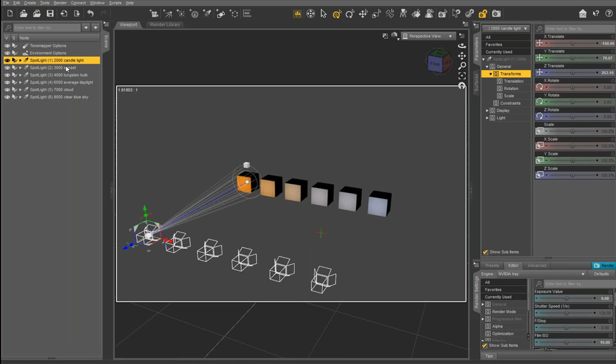Viewport: 616px width, 364px height.
Task: Open the Presets tab in Render Settings
Action: [492, 266]
